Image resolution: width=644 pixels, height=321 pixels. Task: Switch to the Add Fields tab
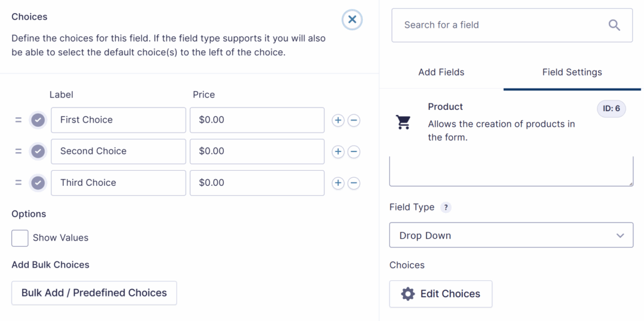point(441,72)
